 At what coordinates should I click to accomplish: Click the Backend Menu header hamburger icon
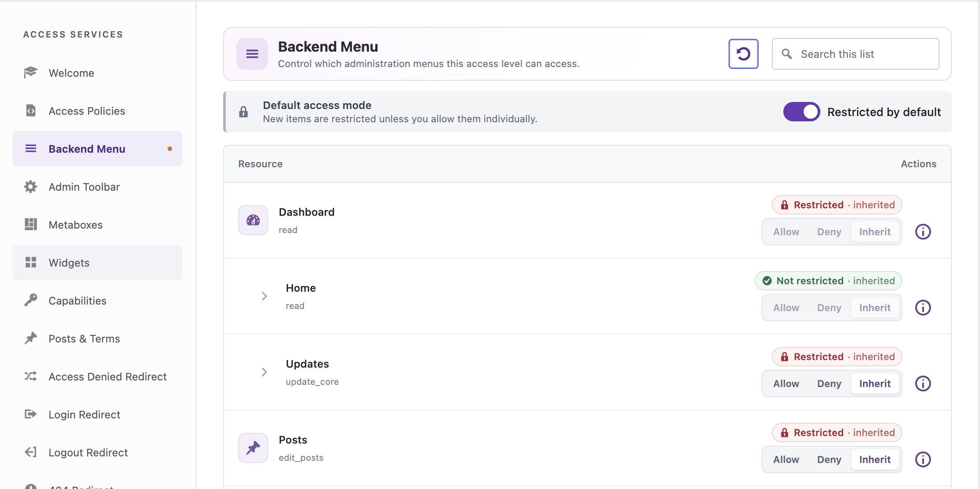click(x=252, y=54)
